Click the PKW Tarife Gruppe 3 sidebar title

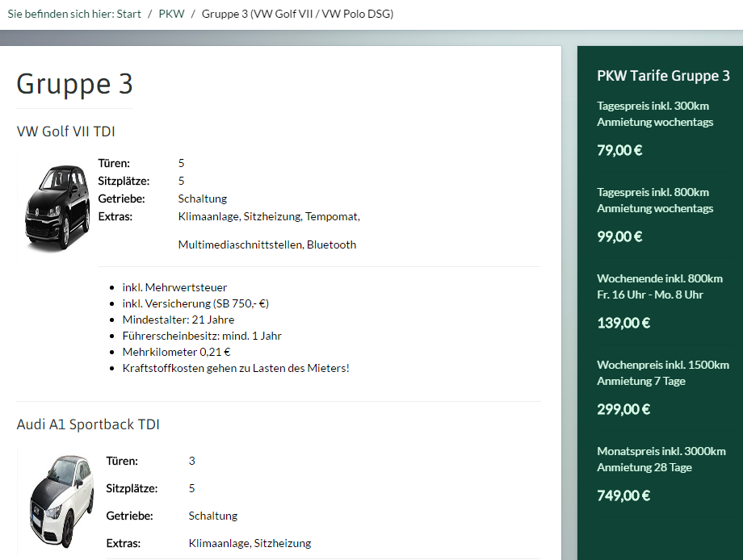[663, 76]
